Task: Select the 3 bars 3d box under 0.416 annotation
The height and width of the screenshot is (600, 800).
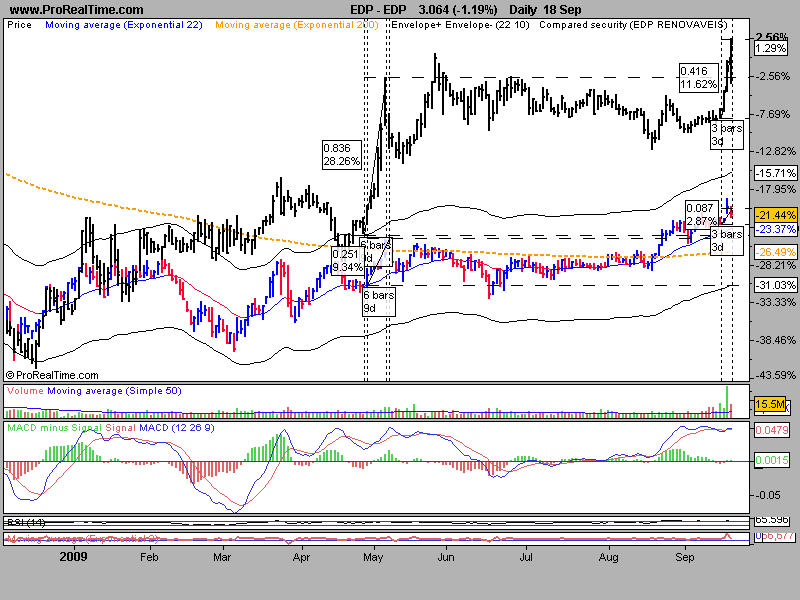Action: pos(727,135)
